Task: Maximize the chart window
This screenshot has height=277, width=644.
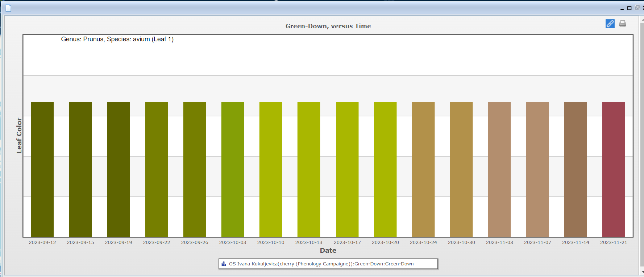Action: click(x=630, y=8)
